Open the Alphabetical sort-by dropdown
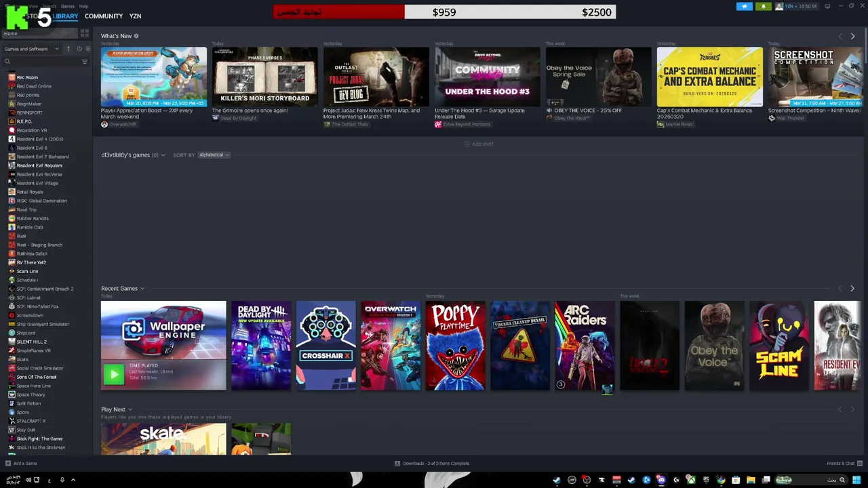Viewport: 868px width, 488px height. click(214, 155)
